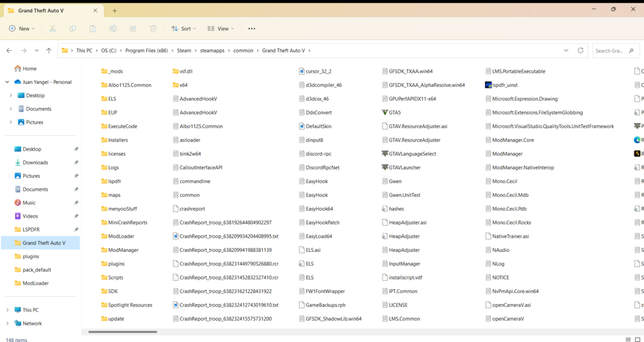Go up one folder level arrow
644x342 pixels.
click(x=49, y=50)
